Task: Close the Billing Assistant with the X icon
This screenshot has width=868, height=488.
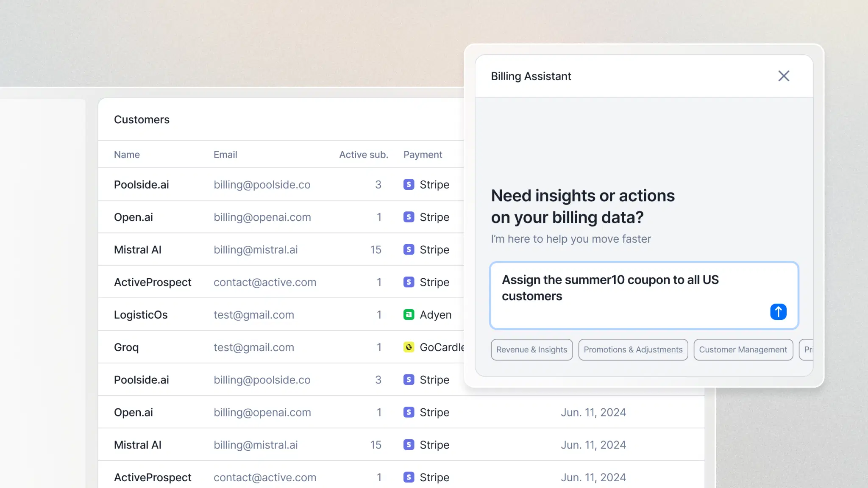Action: click(784, 76)
